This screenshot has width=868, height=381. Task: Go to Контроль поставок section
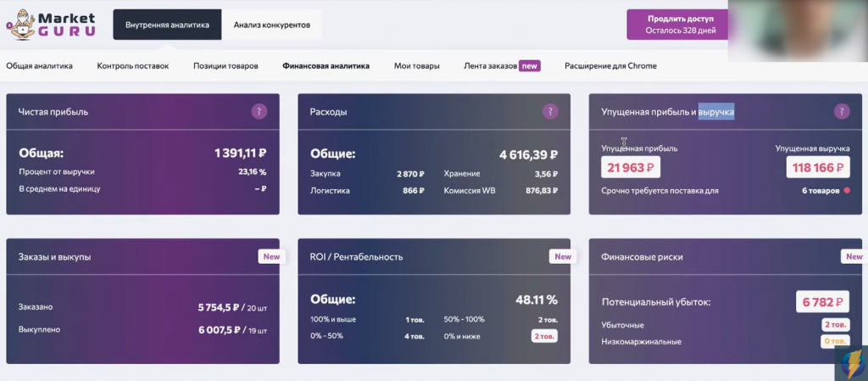pyautogui.click(x=133, y=65)
